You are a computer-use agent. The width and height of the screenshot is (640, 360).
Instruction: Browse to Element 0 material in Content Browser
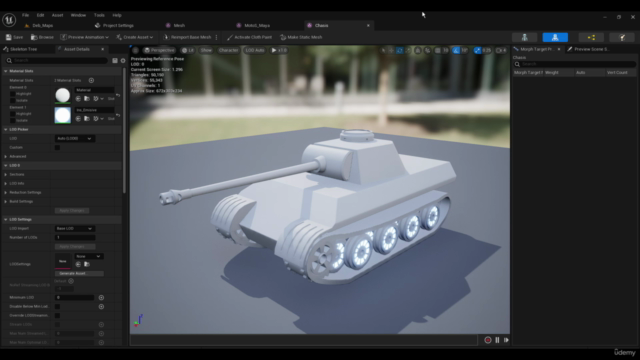pos(87,98)
